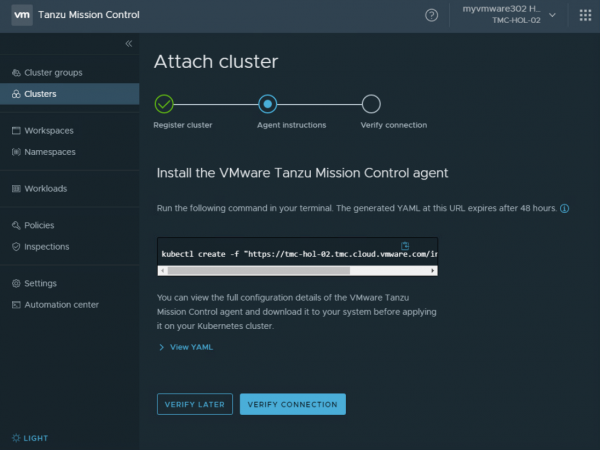Copy the kubectl command with copy icon

click(406, 245)
